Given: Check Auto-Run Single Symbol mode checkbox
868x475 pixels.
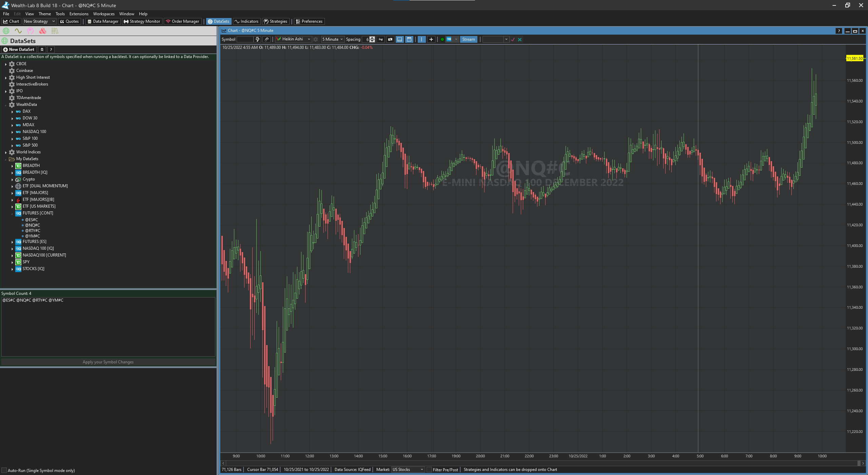Looking at the screenshot, I should 4,470.
